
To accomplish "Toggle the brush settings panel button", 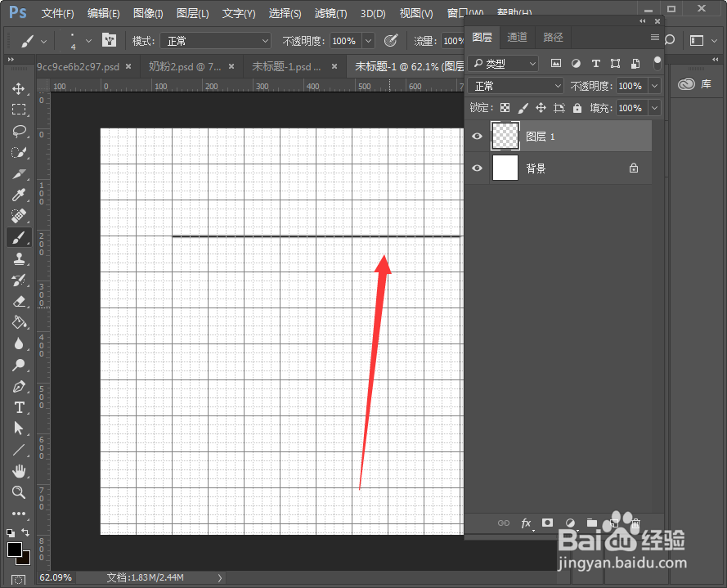I will click(110, 40).
